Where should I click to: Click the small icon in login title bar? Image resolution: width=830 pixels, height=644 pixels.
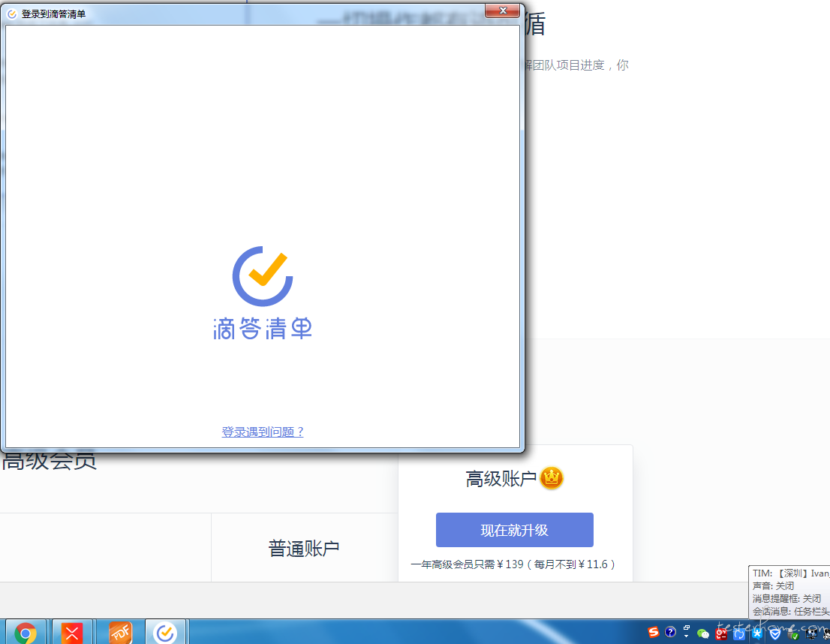coord(12,14)
